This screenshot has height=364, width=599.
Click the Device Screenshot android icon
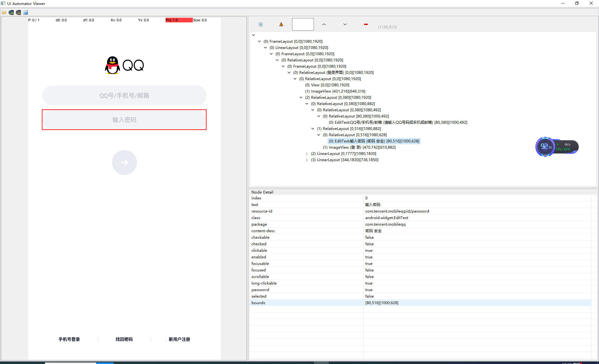click(x=11, y=12)
